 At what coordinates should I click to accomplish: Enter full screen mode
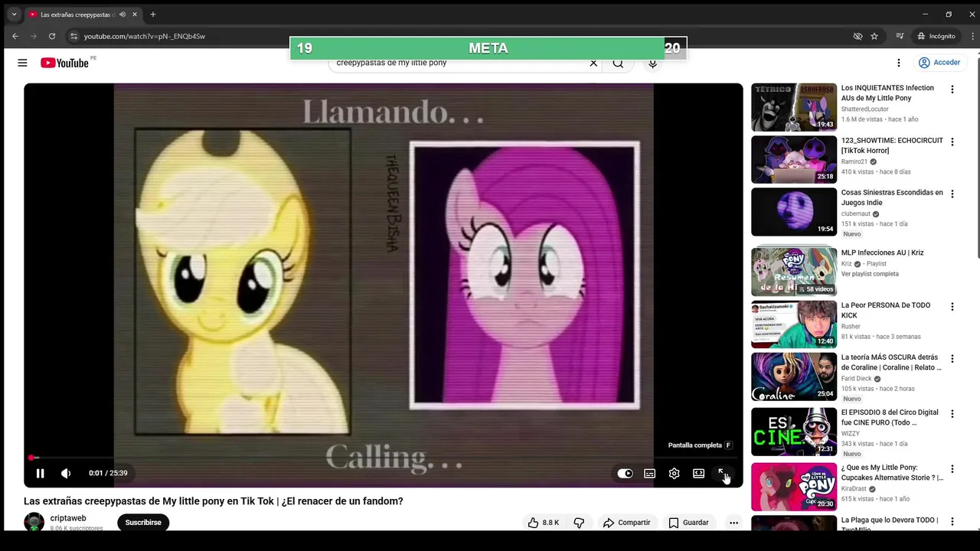[723, 473]
